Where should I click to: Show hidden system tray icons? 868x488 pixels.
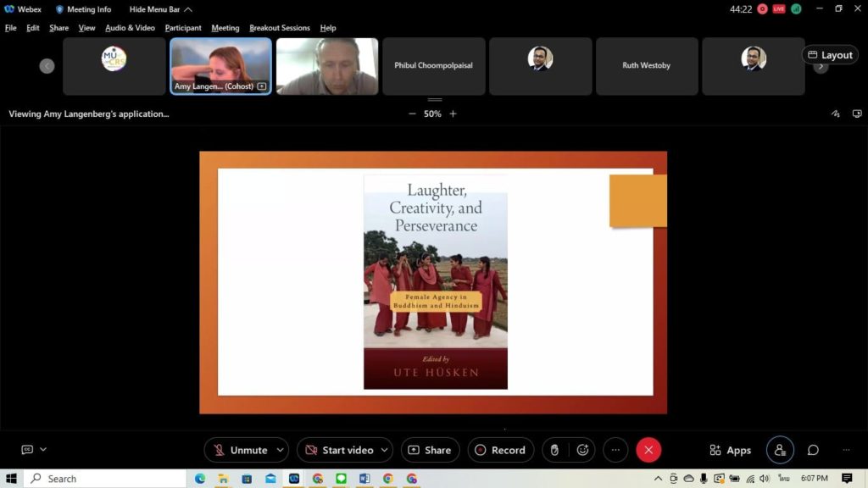point(658,479)
